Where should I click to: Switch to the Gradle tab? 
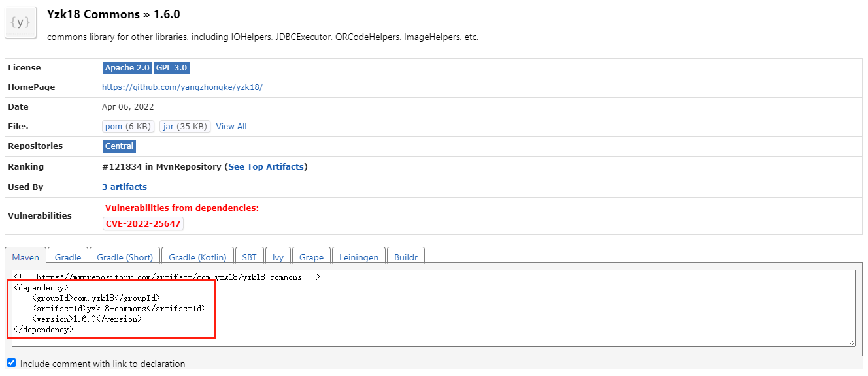click(68, 257)
